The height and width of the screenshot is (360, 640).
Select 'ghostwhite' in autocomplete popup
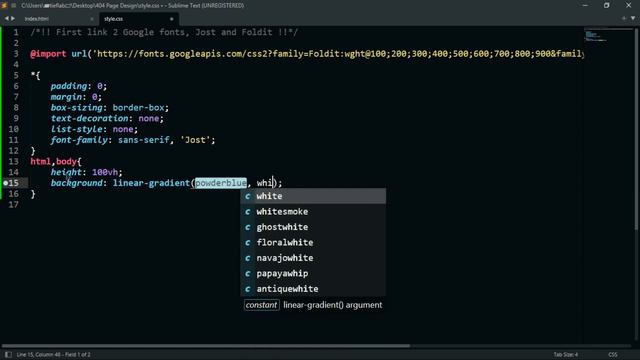coord(313,227)
